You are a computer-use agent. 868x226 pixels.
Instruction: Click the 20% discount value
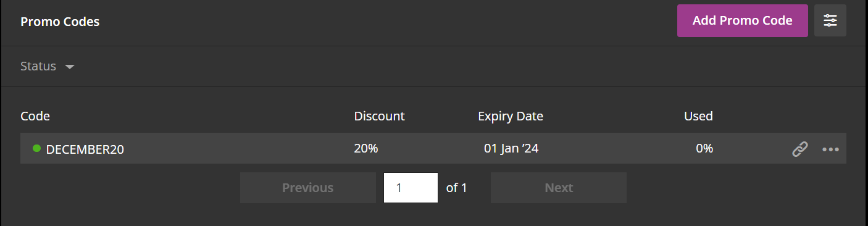[366, 148]
